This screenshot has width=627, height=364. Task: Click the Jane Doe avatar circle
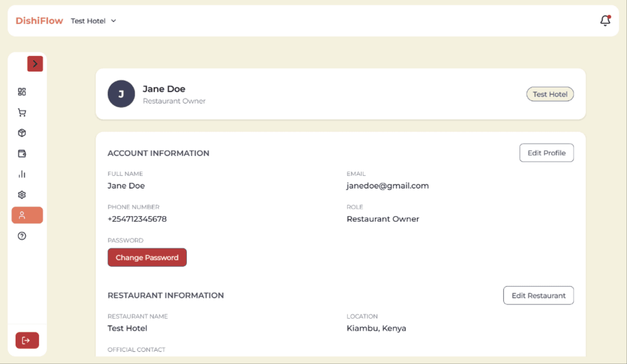(x=121, y=94)
